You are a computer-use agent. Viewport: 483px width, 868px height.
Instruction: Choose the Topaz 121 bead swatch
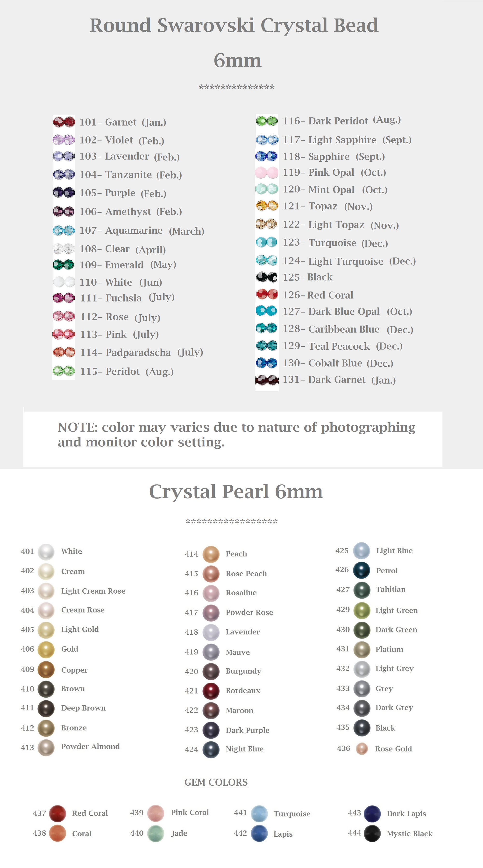[x=267, y=205]
